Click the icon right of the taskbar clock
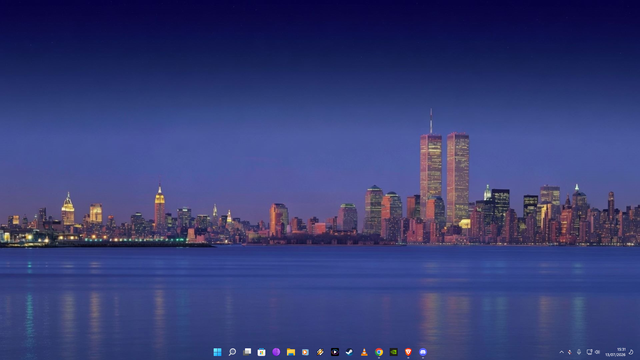Screen dimensions: 640x360 [631, 352]
